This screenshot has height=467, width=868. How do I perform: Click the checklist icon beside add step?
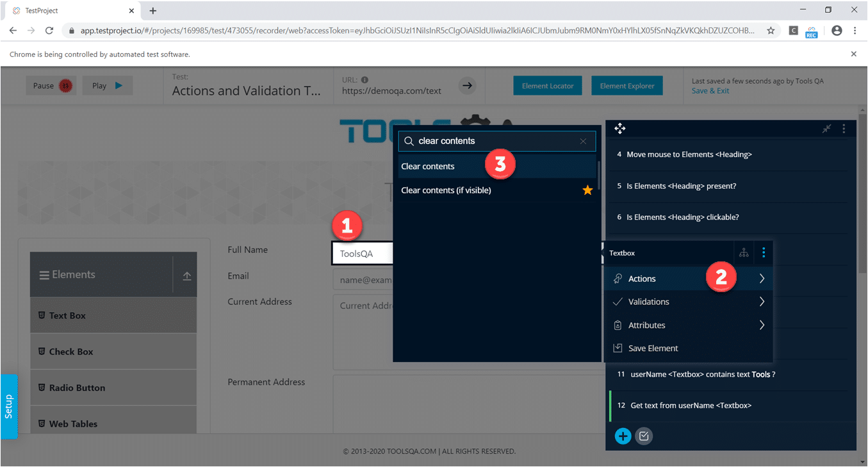(x=644, y=436)
